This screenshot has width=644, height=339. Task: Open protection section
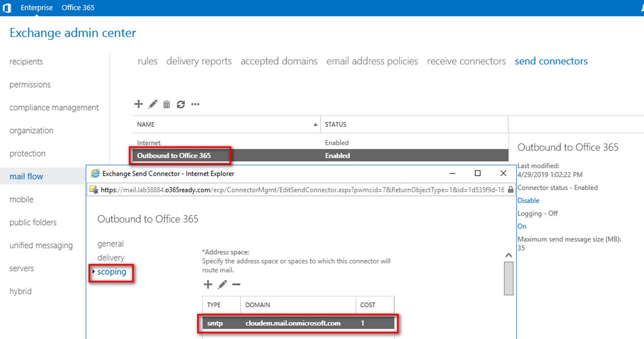point(27,153)
